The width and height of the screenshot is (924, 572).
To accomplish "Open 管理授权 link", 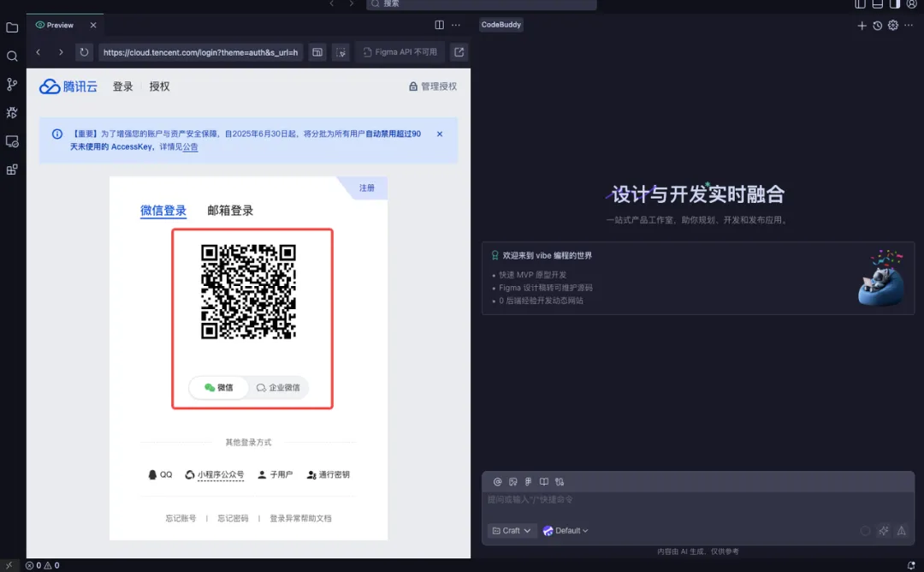I will pos(433,86).
